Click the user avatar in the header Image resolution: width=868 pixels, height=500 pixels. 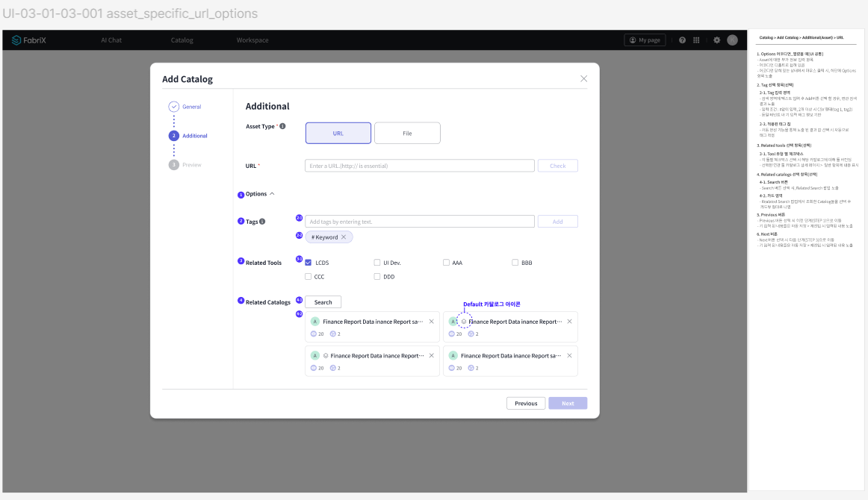(x=732, y=40)
